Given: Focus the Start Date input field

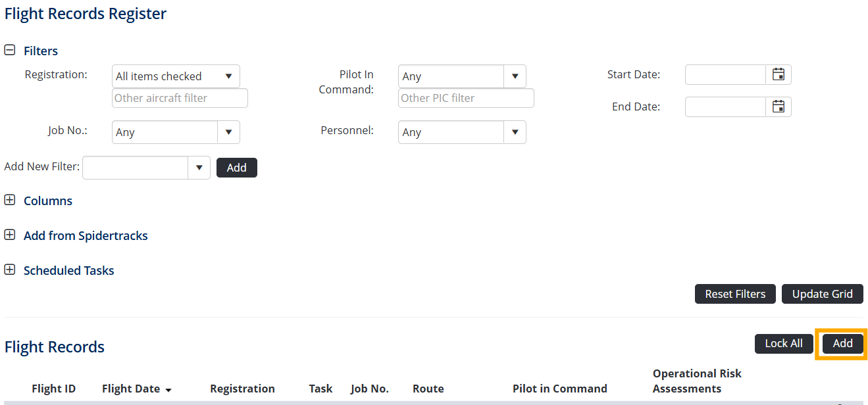Looking at the screenshot, I should coord(725,75).
